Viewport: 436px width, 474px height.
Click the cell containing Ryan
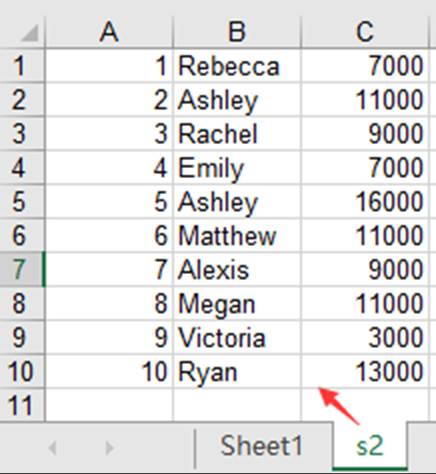point(237,371)
